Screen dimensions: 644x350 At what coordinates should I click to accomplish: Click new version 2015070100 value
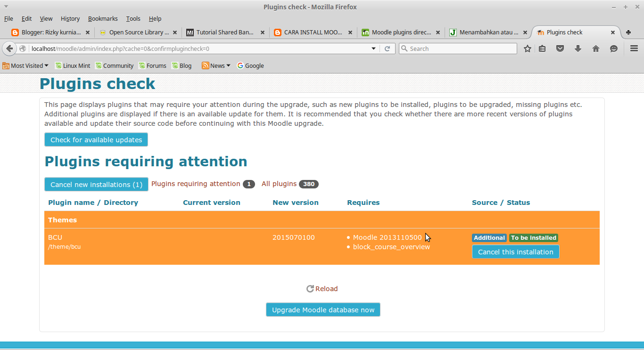[x=294, y=237]
